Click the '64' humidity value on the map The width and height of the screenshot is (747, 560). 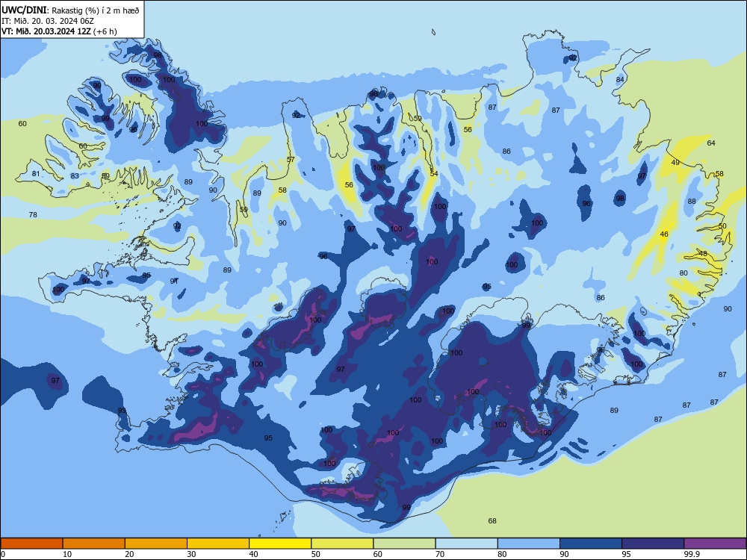tap(711, 143)
